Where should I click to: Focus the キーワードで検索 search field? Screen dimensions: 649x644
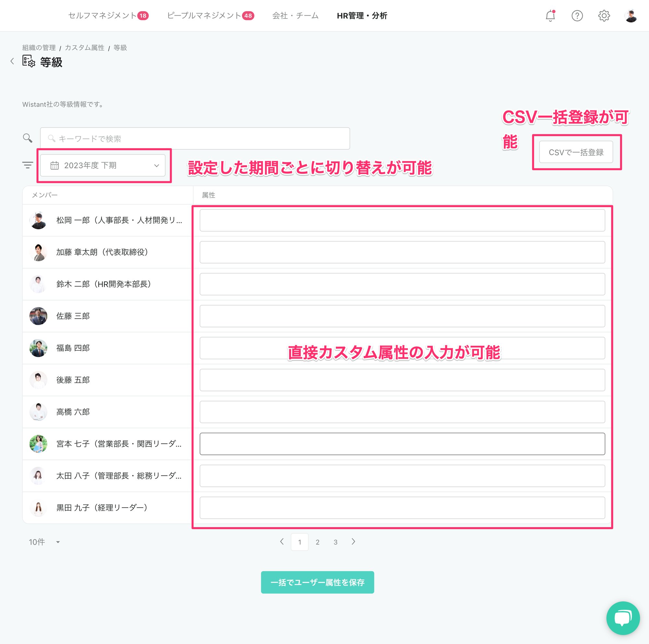[x=195, y=138]
